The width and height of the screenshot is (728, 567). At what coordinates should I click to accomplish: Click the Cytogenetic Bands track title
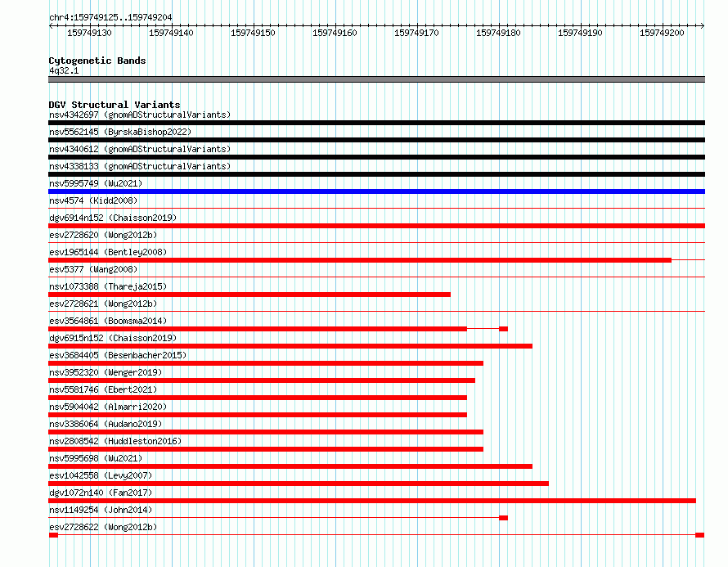(97, 61)
